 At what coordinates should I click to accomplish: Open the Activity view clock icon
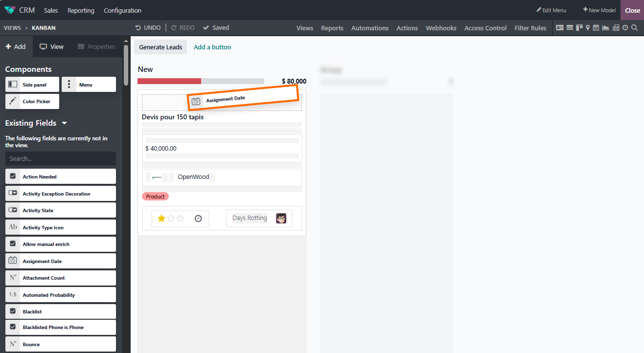[625, 28]
